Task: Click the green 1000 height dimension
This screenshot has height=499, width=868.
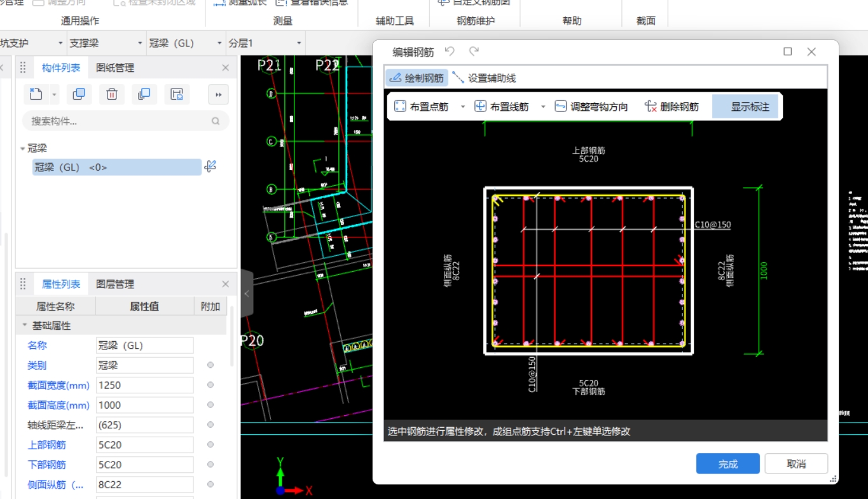Action: point(764,271)
